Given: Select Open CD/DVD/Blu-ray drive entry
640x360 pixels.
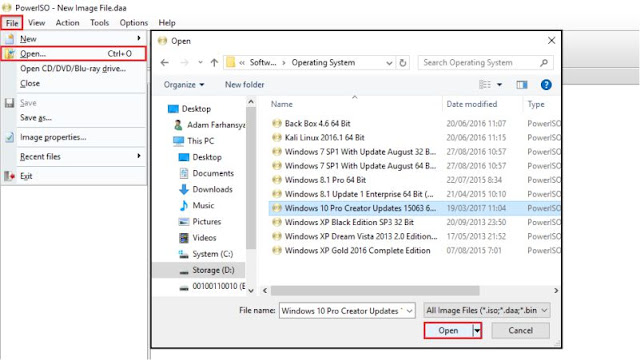Looking at the screenshot, I should [73, 69].
